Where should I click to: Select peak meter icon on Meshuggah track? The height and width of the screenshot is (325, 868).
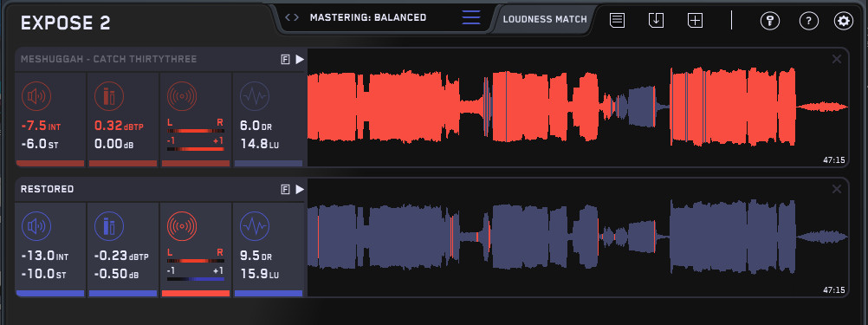point(109,96)
